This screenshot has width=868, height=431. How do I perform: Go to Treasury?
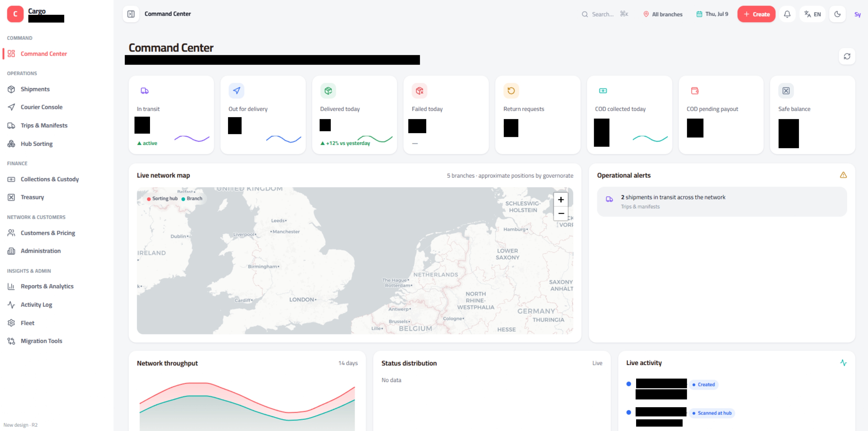pyautogui.click(x=57, y=197)
